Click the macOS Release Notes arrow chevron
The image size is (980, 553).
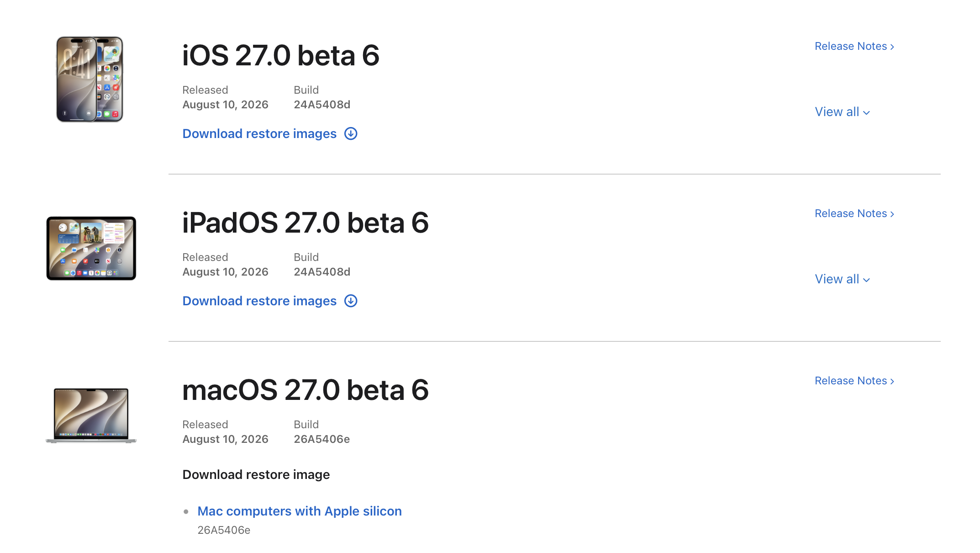[892, 381]
